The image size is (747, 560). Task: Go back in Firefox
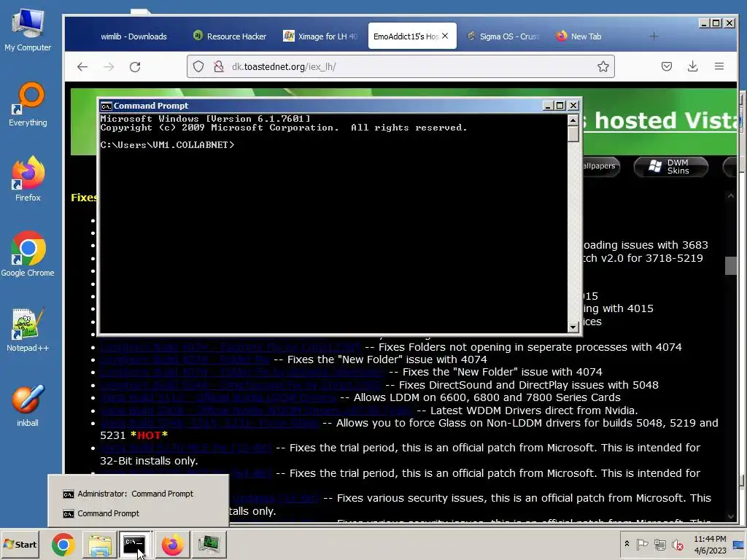tap(82, 66)
